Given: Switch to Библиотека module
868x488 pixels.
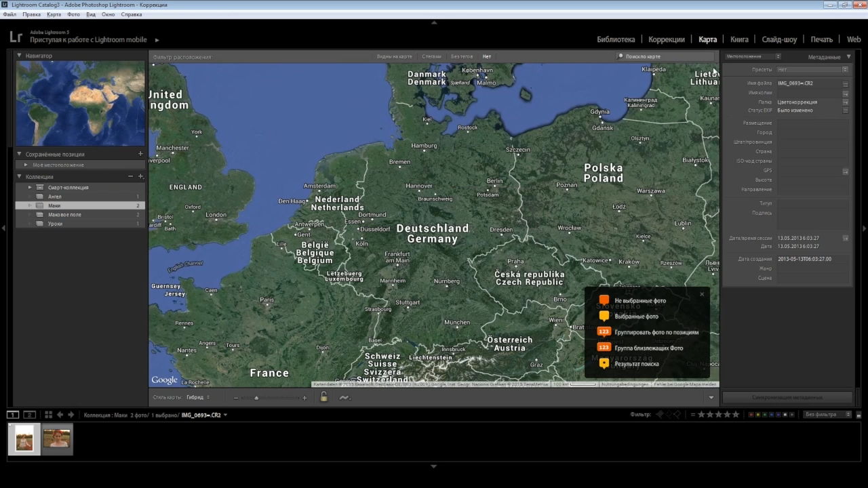Looking at the screenshot, I should (x=616, y=39).
